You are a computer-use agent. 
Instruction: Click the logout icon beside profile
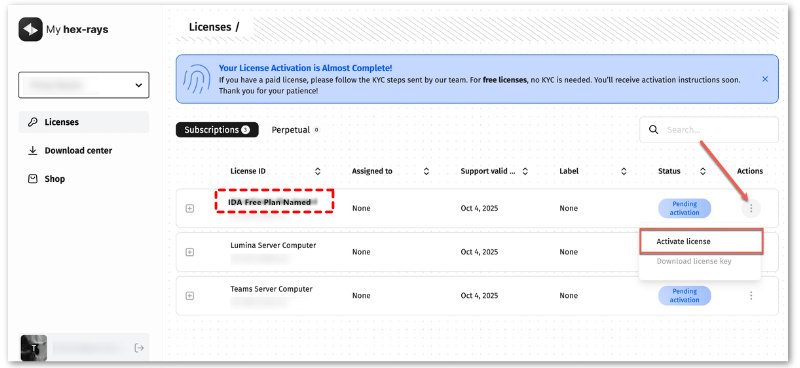click(x=138, y=348)
